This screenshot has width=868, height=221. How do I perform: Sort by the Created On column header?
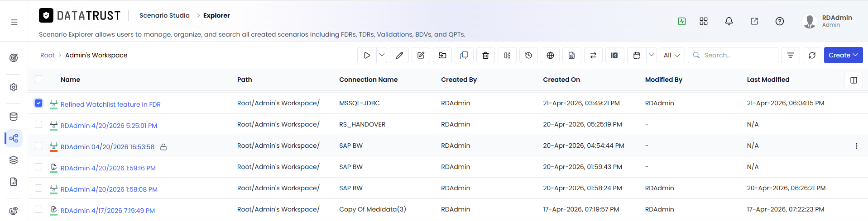pos(561,80)
